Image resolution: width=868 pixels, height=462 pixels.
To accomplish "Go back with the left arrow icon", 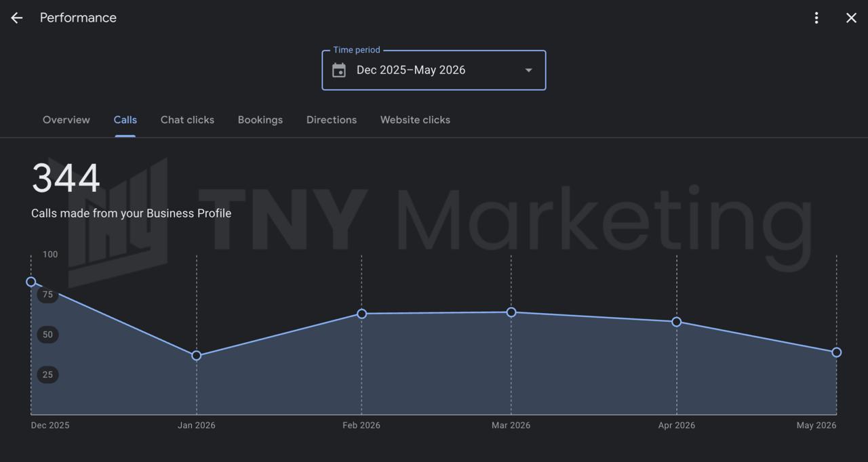I will (17, 18).
